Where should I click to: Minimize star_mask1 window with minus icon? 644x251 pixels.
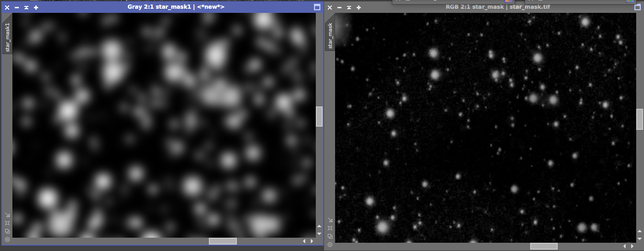tap(17, 7)
